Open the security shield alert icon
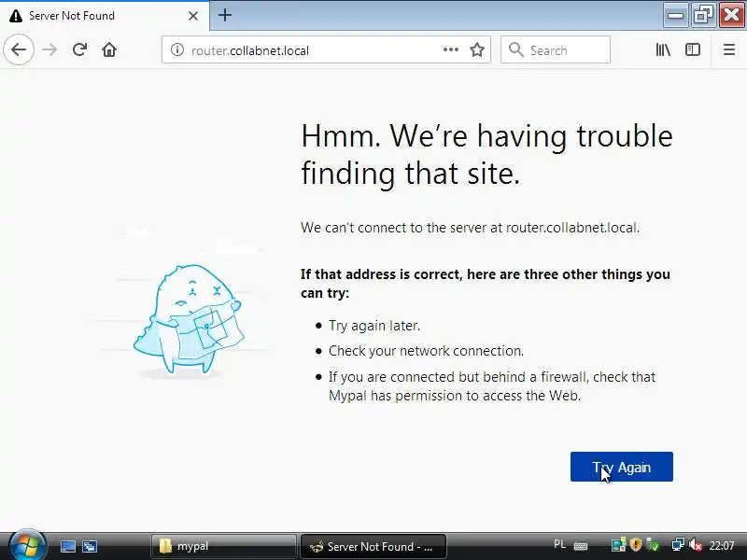747x560 pixels. (636, 544)
